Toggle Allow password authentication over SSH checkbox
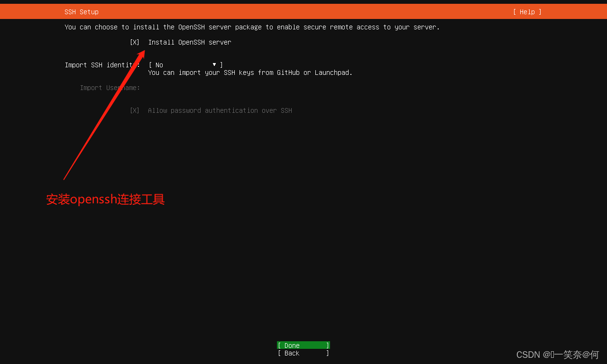607x364 pixels. (x=135, y=110)
